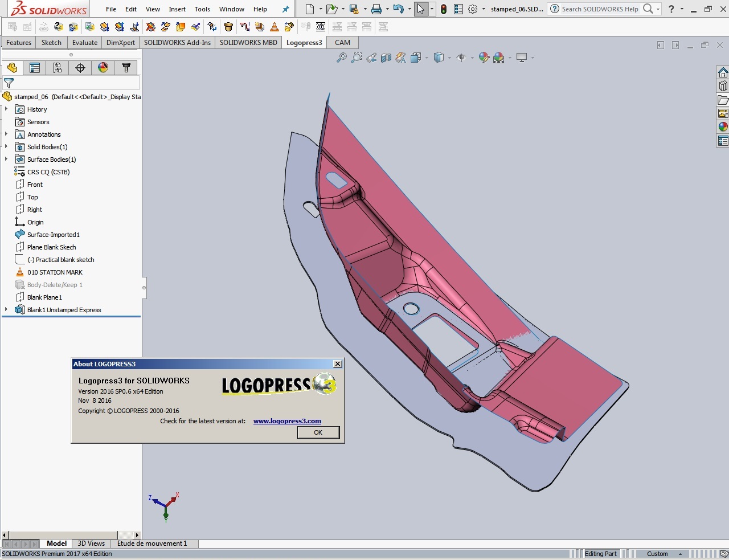729x560 pixels.
Task: Click the Undo arrow icon
Action: (399, 9)
